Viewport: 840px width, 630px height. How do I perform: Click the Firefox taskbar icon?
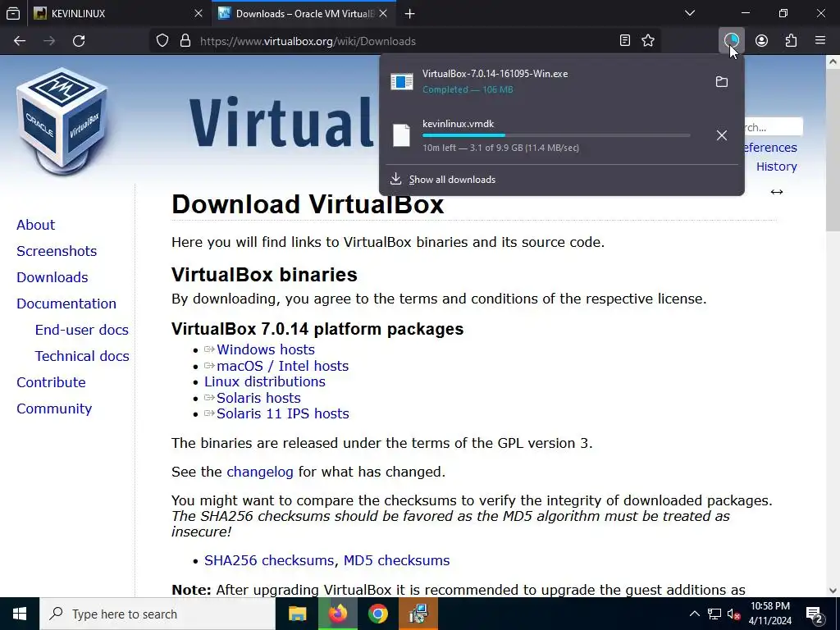pyautogui.click(x=337, y=614)
